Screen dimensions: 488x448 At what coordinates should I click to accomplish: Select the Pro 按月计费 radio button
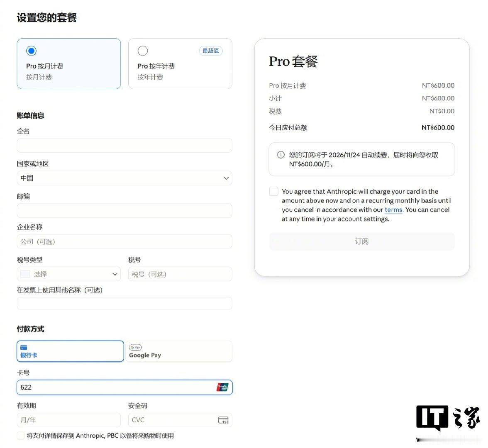click(31, 51)
